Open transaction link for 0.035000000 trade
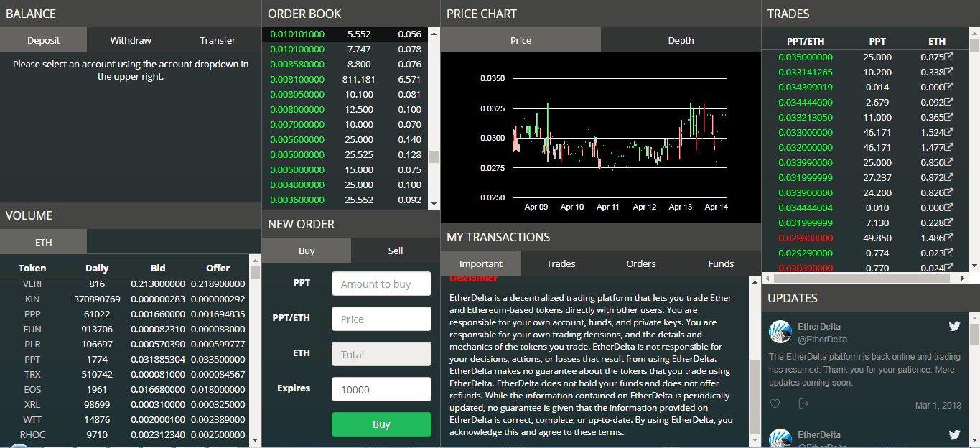 coord(949,57)
